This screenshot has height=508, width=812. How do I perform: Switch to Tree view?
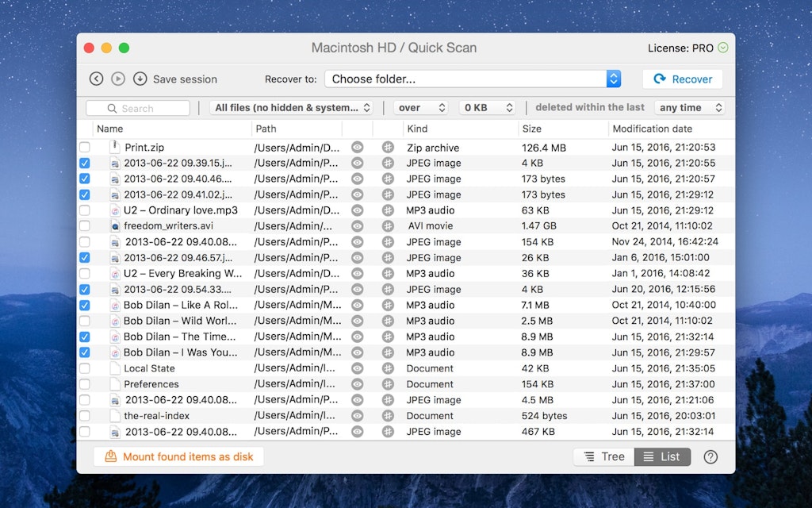[x=603, y=456]
